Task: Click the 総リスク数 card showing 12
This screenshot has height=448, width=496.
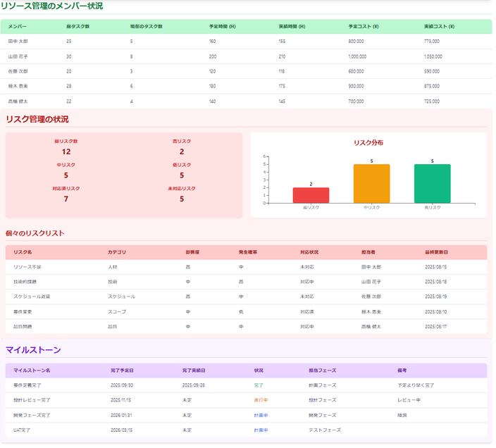Action: coord(66,147)
